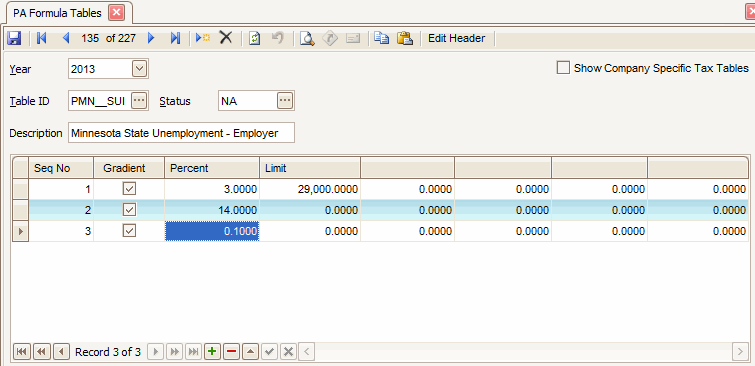Go forward a page in grid navigator
The width and height of the screenshot is (755, 366).
pos(174,352)
